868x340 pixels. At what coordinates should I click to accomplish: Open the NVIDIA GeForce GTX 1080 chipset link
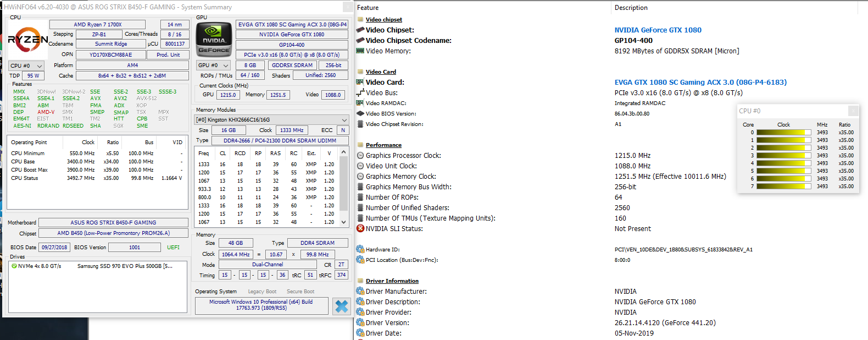tap(658, 30)
